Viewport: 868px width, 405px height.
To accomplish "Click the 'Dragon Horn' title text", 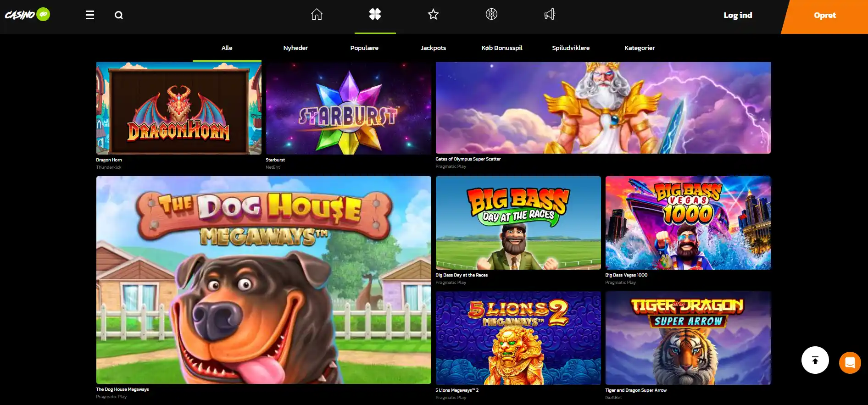I will pyautogui.click(x=109, y=160).
